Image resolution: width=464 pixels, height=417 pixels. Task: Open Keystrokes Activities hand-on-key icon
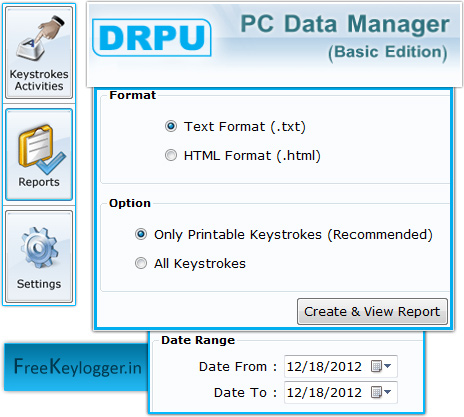tap(40, 38)
